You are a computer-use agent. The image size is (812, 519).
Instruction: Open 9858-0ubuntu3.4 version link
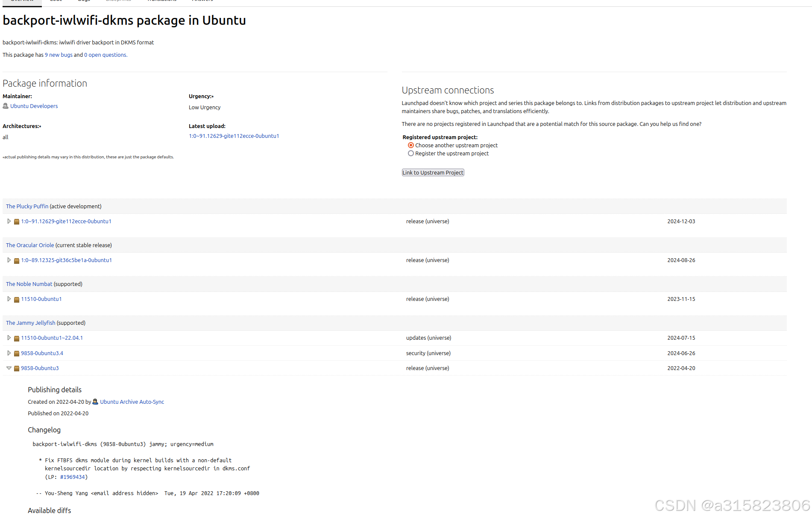[42, 353]
